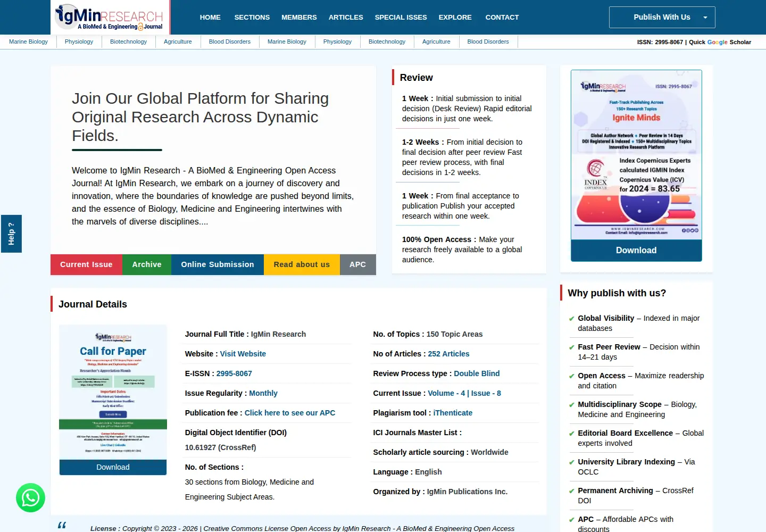Open the Call for Paper thumbnail
This screenshot has width=766, height=532.
tap(113, 392)
